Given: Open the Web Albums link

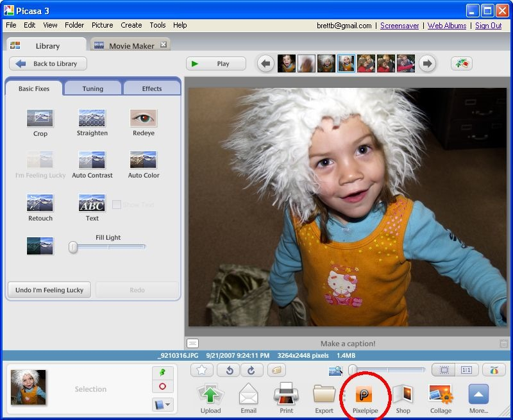Looking at the screenshot, I should coord(447,26).
